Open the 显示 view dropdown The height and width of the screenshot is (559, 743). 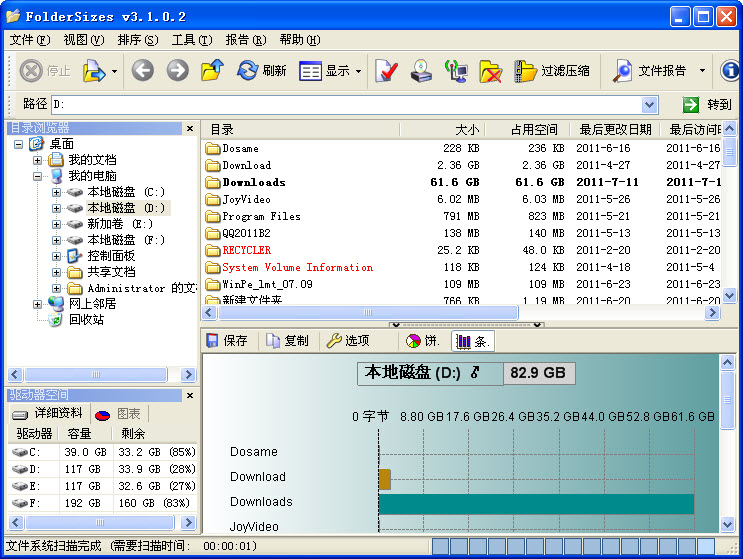330,70
